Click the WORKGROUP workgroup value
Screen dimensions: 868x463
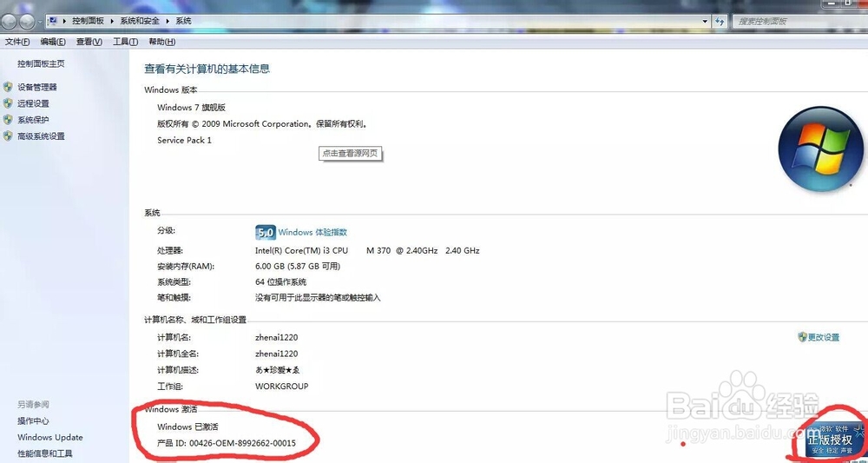pos(282,386)
